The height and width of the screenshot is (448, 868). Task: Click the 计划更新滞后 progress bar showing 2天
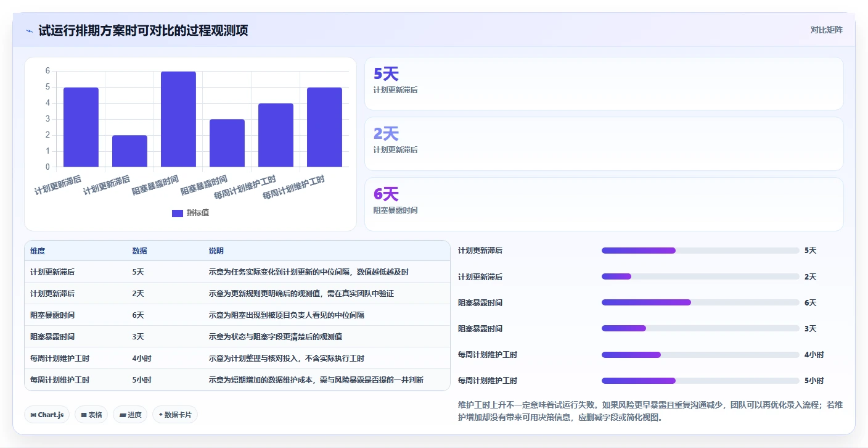click(x=700, y=276)
